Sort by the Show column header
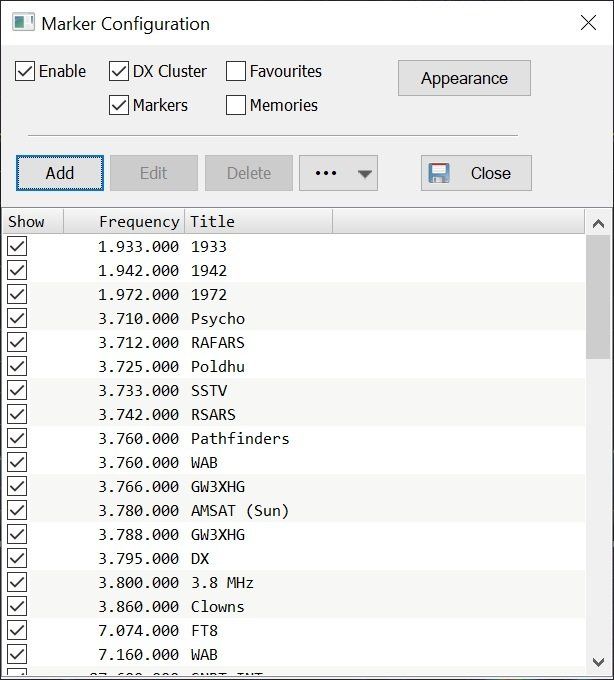Screen dimensions: 614x680 tap(33, 222)
